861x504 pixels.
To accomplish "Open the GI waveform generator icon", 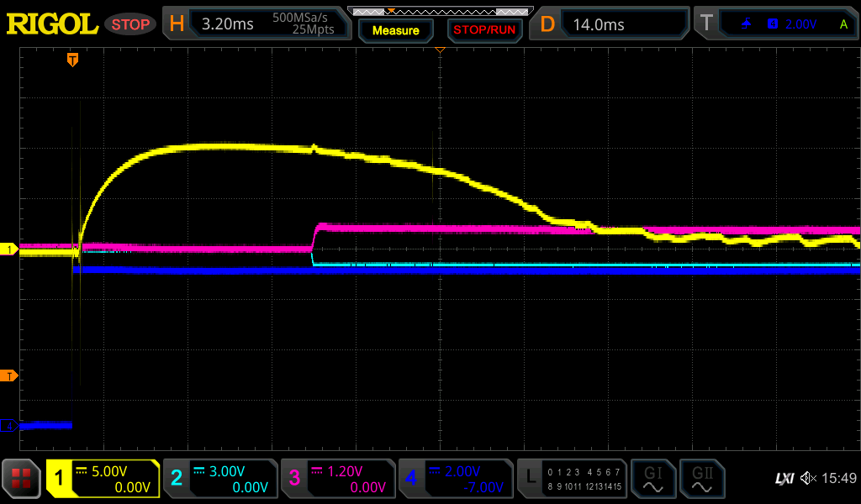I will 652,479.
